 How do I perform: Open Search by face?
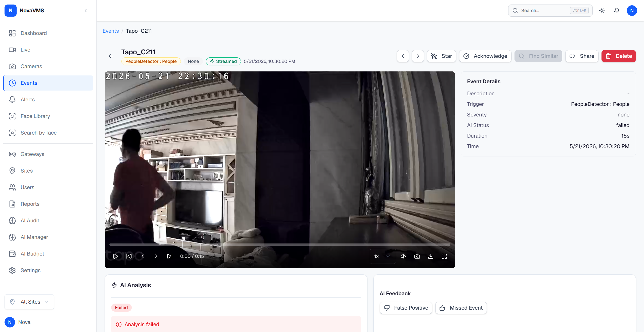[x=48, y=133]
